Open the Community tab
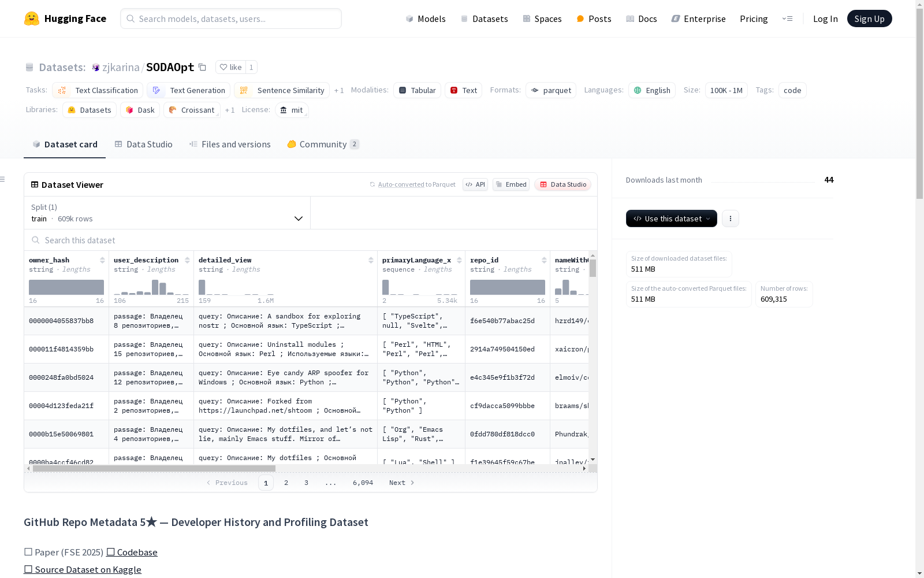The height and width of the screenshot is (578, 924). (x=323, y=144)
